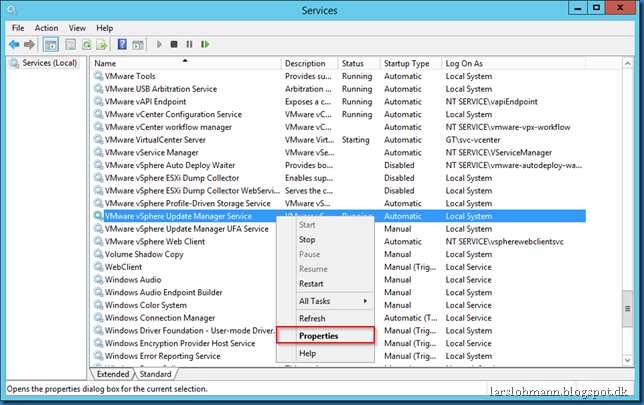The image size is (644, 405).
Task: Sort by the Startup Type column header
Action: click(410, 63)
